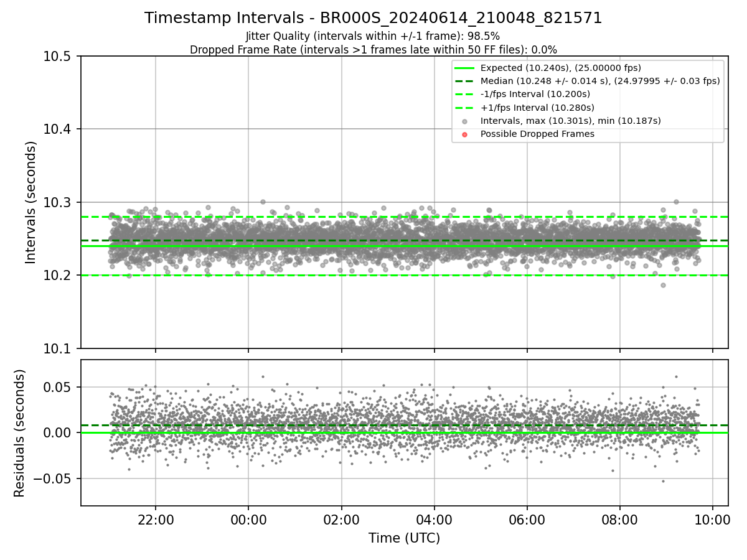This screenshot has height=560, width=747.
Task: Click the 'Residuals (seconds)' y-axis label
Action: coord(20,433)
